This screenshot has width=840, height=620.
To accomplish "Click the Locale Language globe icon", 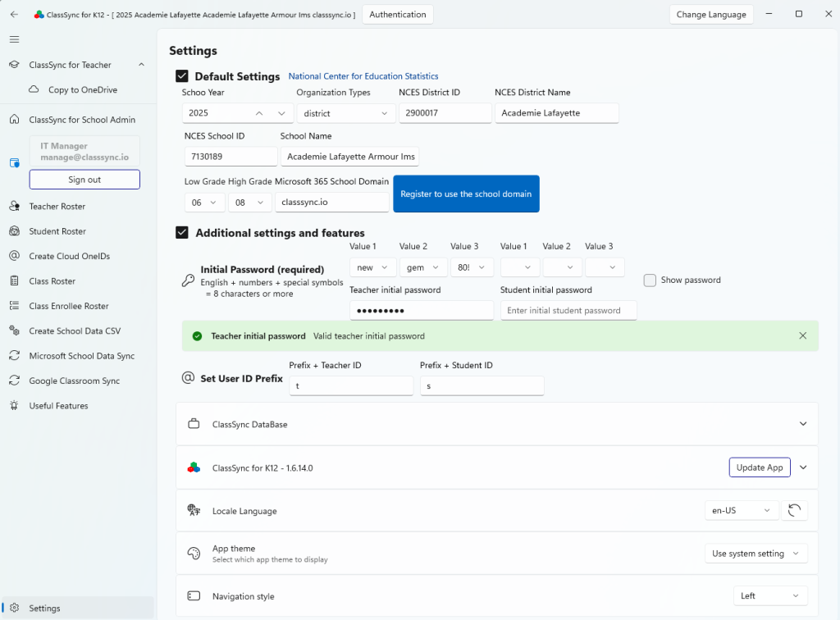I will pos(194,510).
